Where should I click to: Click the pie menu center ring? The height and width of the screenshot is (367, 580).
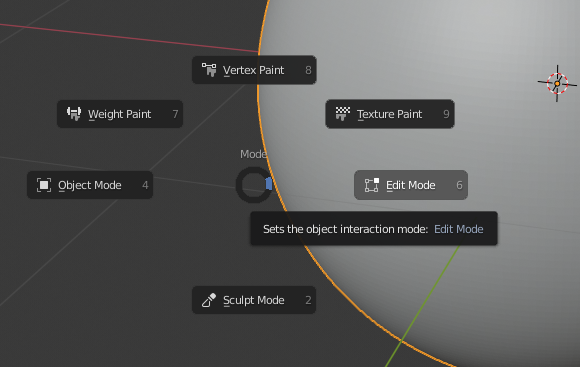click(254, 185)
